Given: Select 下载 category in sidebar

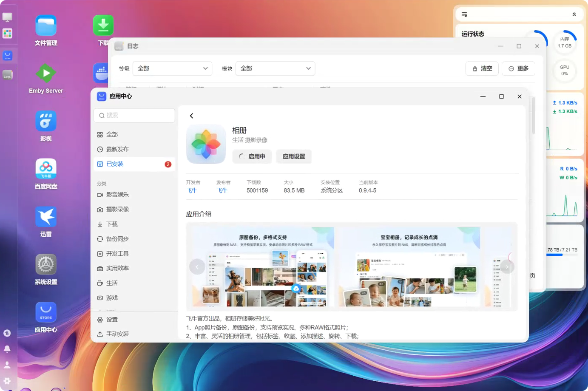Looking at the screenshot, I should (x=134, y=224).
